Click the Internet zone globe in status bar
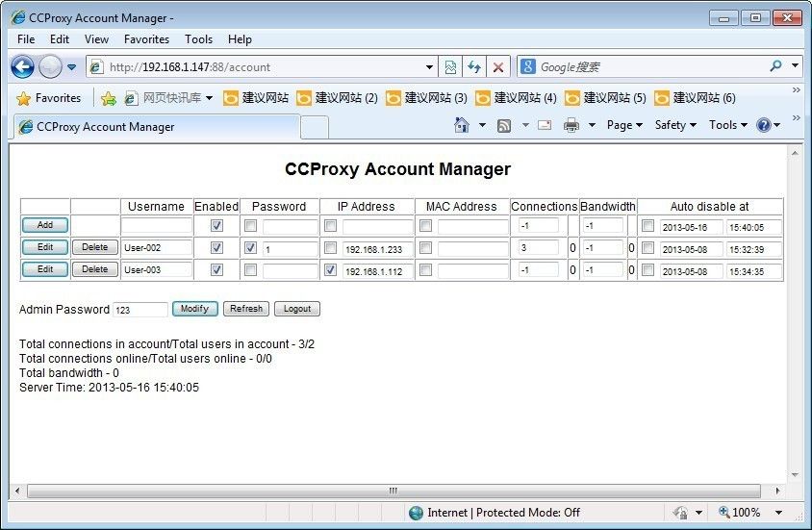 416,513
